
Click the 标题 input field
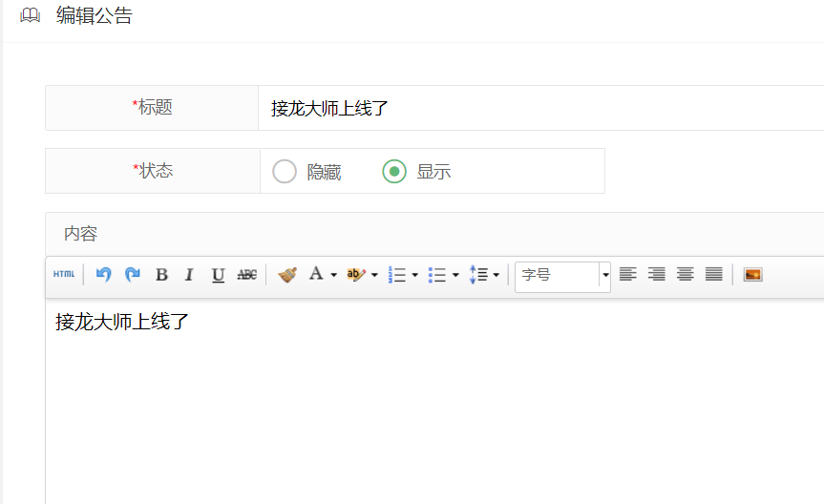coord(540,108)
